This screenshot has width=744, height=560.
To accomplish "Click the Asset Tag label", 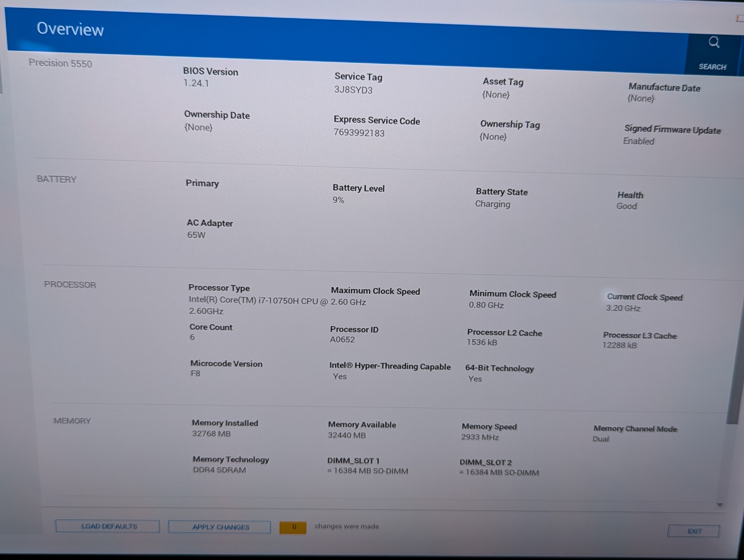I will coord(503,82).
